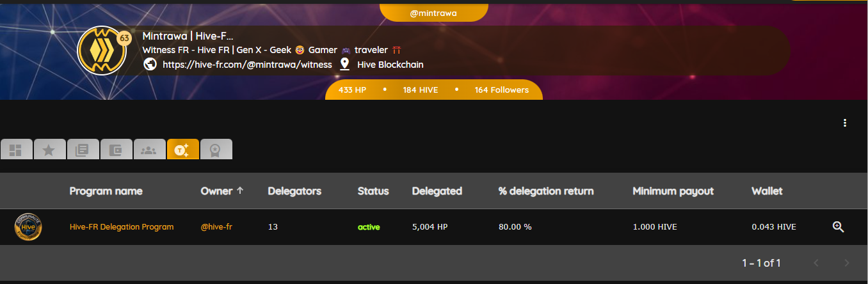The width and height of the screenshot is (868, 284).
Task: Open the wallet tab
Action: coord(115,150)
